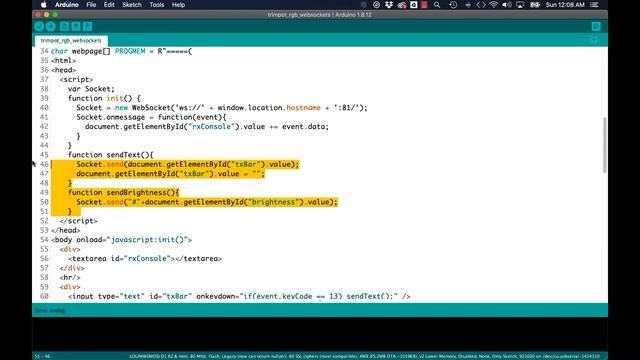
Task: Click the "rxConsole" string on line 42
Action: point(211,127)
